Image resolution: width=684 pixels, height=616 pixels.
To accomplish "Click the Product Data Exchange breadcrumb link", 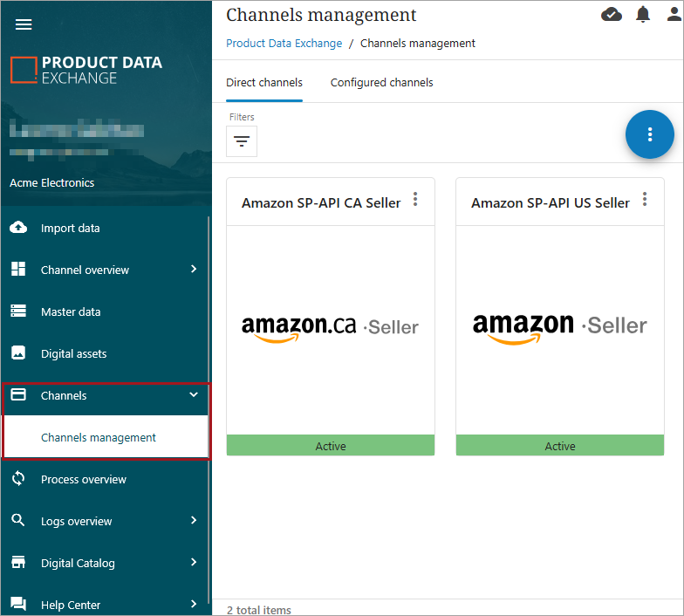I will pyautogui.click(x=284, y=43).
